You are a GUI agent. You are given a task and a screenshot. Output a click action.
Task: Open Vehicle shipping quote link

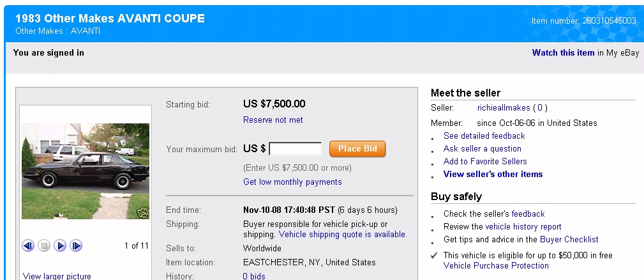(x=342, y=234)
